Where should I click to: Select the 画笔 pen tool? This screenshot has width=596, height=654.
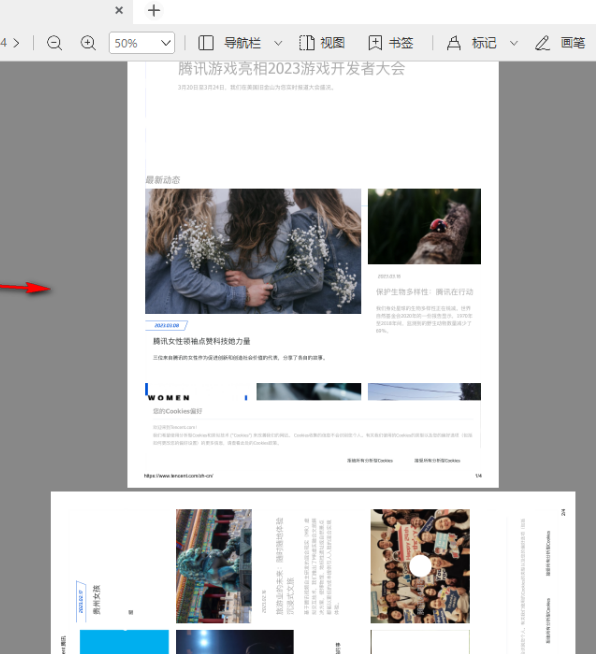pos(560,43)
